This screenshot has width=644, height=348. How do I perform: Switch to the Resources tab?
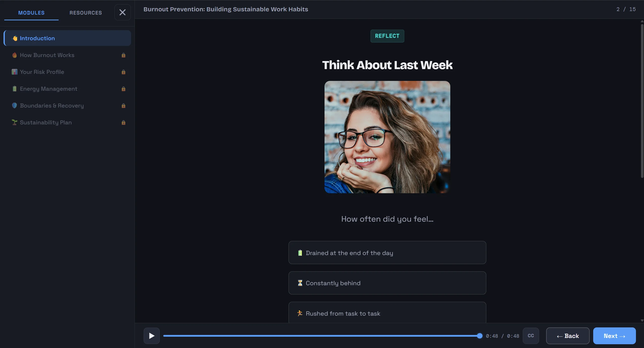[x=86, y=13]
